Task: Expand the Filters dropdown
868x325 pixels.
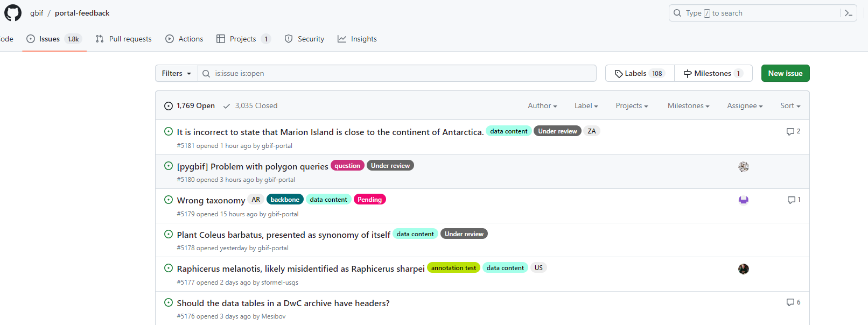Action: tap(177, 73)
